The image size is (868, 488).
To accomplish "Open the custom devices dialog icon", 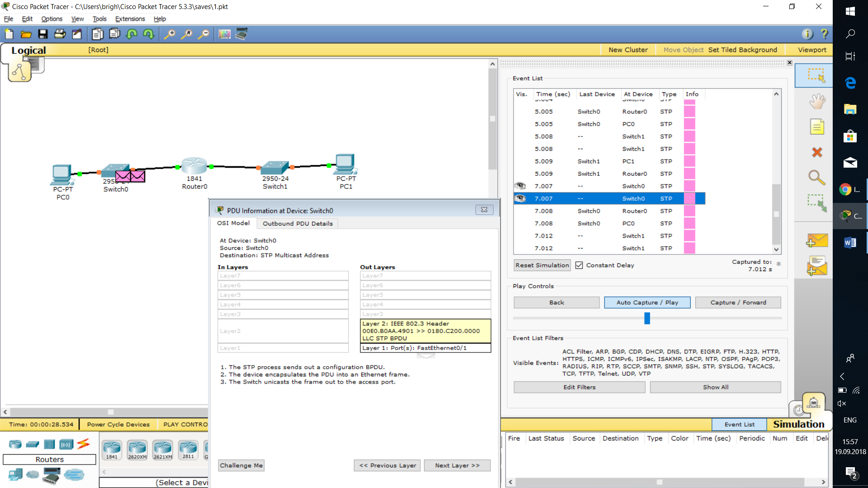I will click(241, 34).
